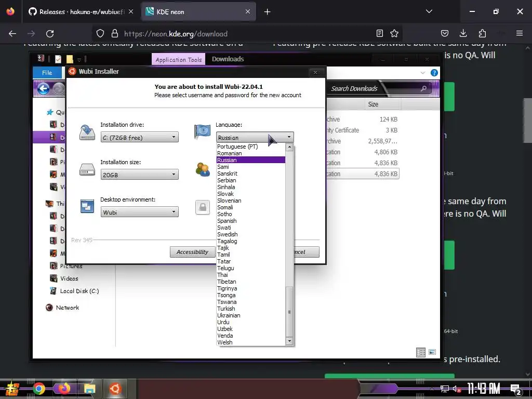Choose Thai language option
532x399 pixels.
coord(251,275)
